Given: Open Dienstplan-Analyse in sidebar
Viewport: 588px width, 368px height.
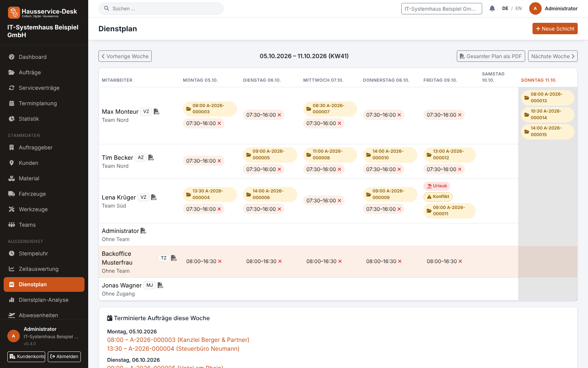Looking at the screenshot, I should [44, 300].
